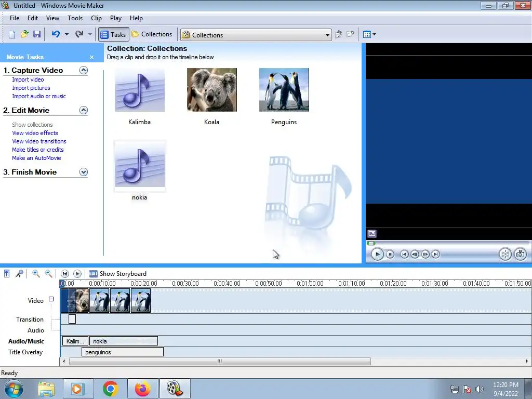Viewport: 532px width, 399px height.
Task: Collapse the Edit Movie section
Action: tap(84, 110)
